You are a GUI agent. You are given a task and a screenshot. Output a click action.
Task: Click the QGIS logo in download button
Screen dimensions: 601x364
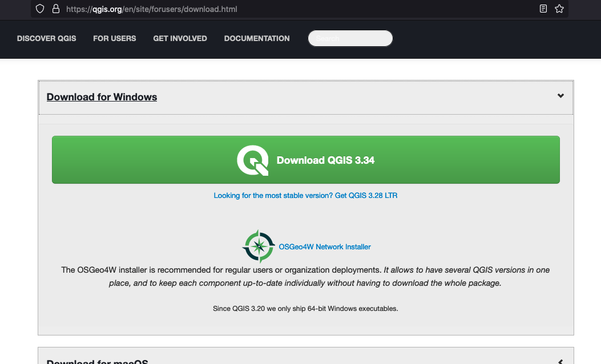[x=253, y=160]
